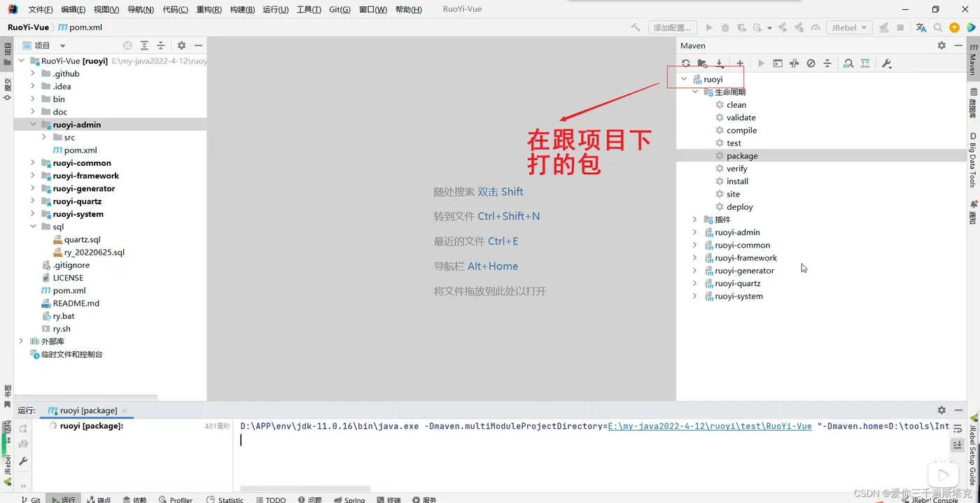Click the build project hammer icon
This screenshot has width=980, height=503.
[636, 27]
